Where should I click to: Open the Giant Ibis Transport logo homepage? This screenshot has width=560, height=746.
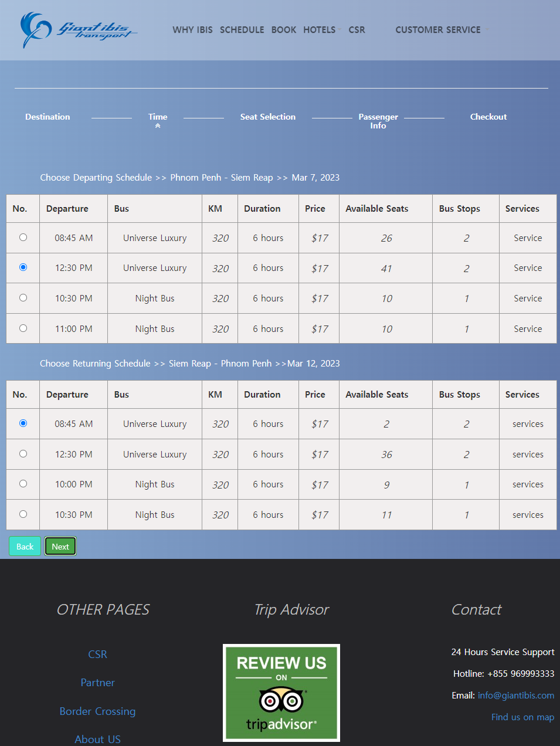(79, 30)
